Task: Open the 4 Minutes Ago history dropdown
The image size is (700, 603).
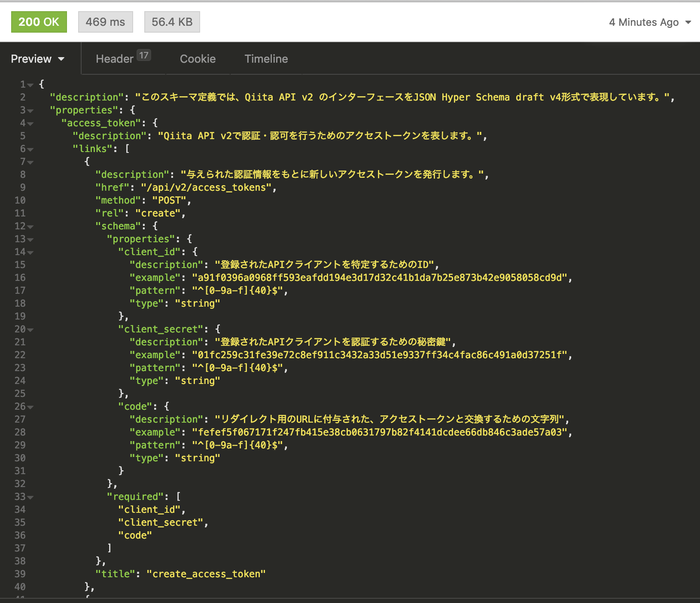Action: pos(650,22)
